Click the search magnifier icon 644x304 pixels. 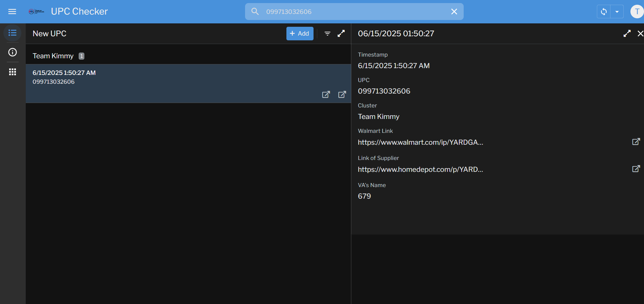pos(255,12)
